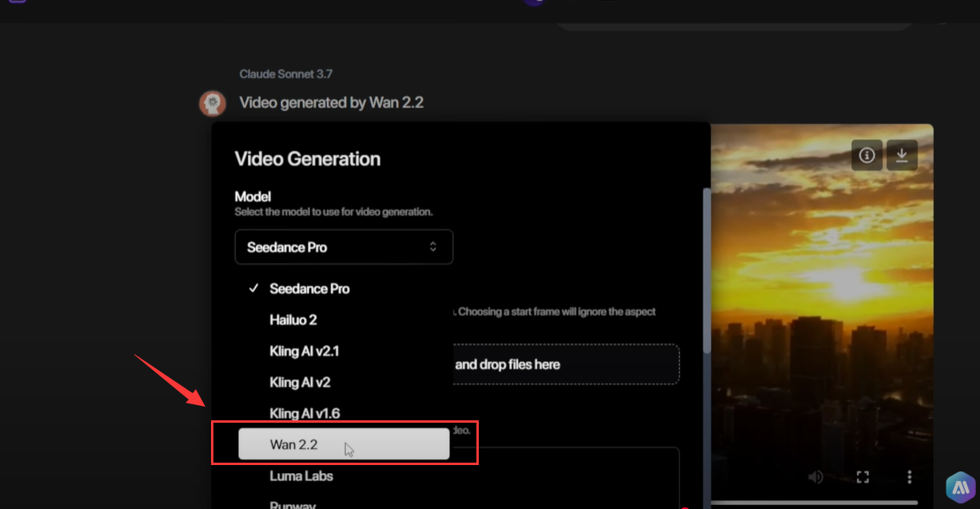Viewport: 980px width, 509px height.
Task: Click the "Claude Sonnet 3.7" label
Action: pyautogui.click(x=286, y=74)
